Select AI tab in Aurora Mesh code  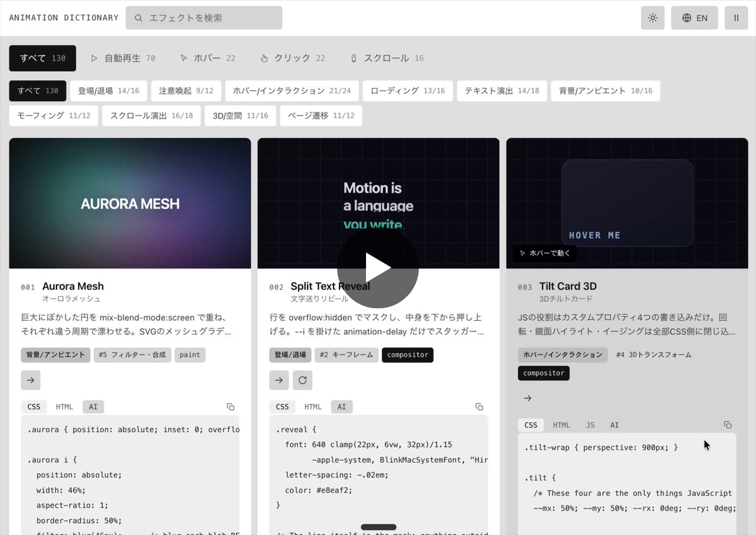pos(93,407)
